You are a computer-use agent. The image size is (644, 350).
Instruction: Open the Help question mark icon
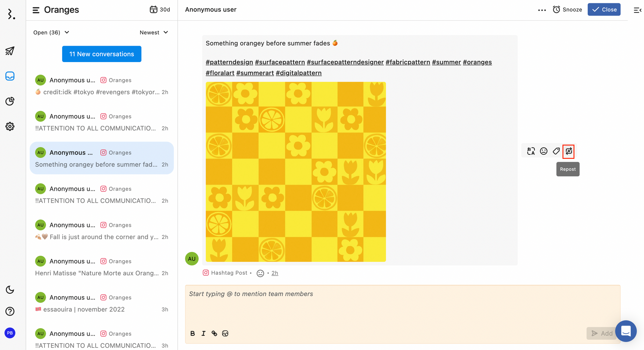point(10,311)
